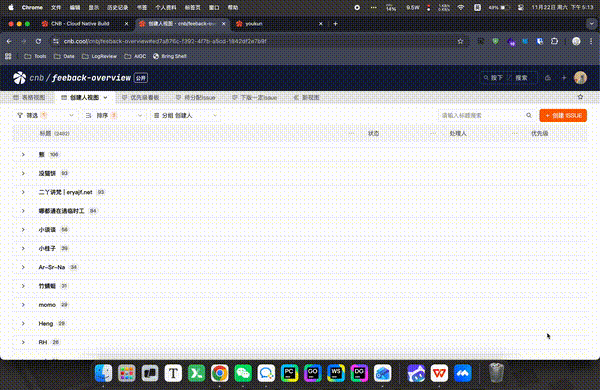600x390 pixels.
Task: Select the momo group label
Action: (x=47, y=305)
